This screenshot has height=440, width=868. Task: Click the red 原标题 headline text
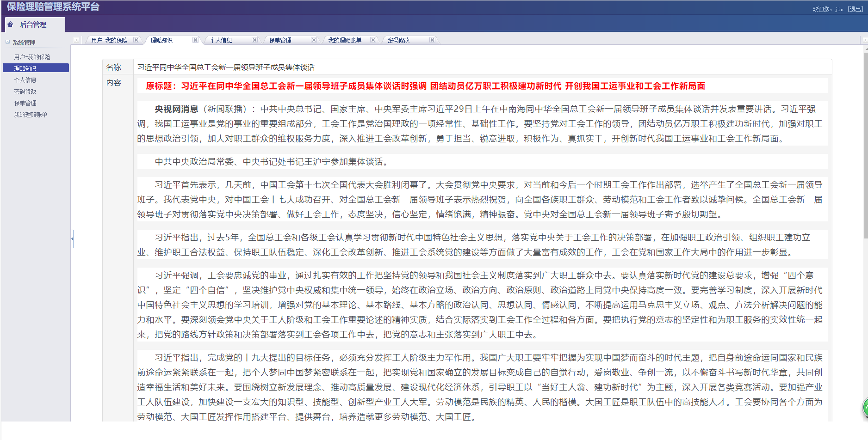tap(425, 86)
